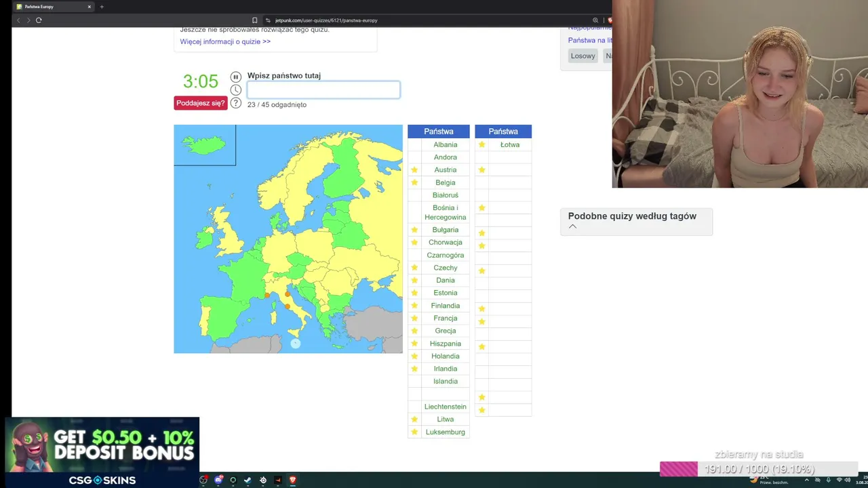Collapse the Podobne quizy według tagów section
The width and height of the screenshot is (868, 488).
(572, 226)
